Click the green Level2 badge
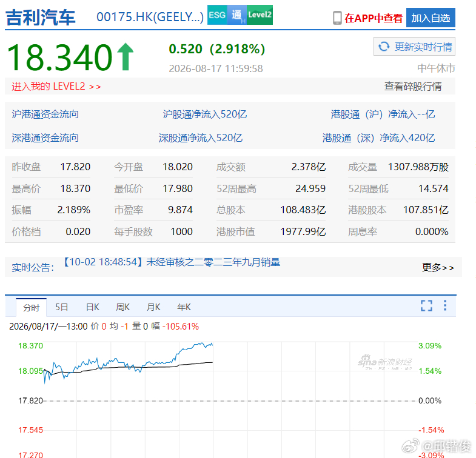 coord(260,15)
